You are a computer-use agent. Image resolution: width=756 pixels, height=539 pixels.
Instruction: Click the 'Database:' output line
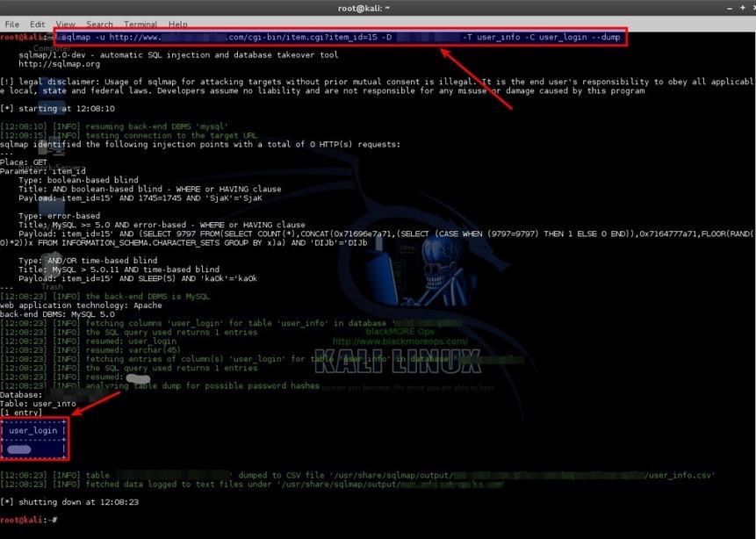point(21,395)
